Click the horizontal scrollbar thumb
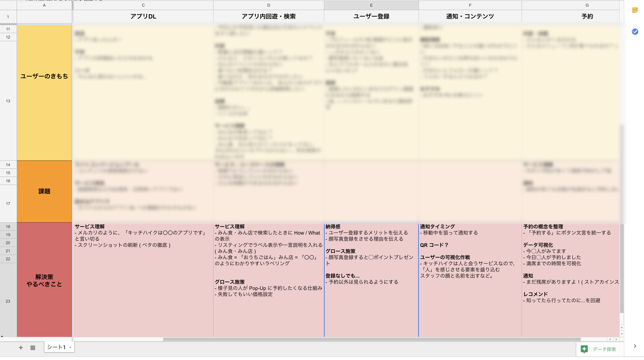The image size is (644, 360). pos(372,339)
